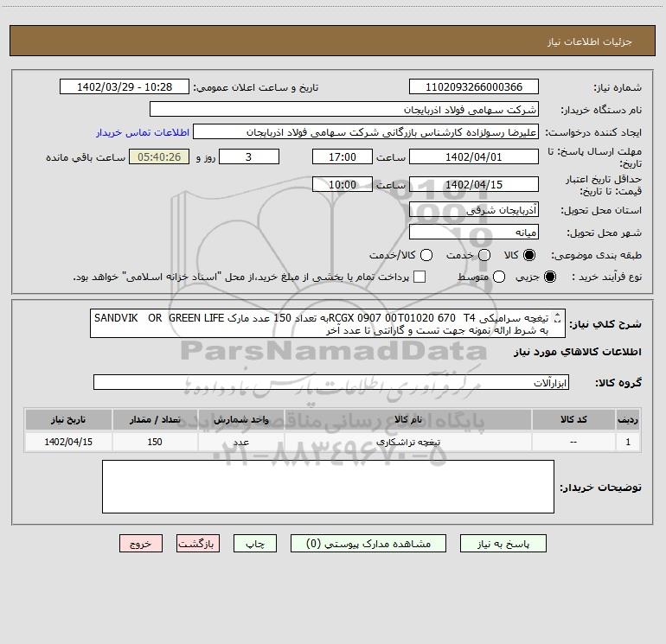Select the متوسط purchase type radio
Viewport: 666px width, 644px height.
(x=499, y=277)
